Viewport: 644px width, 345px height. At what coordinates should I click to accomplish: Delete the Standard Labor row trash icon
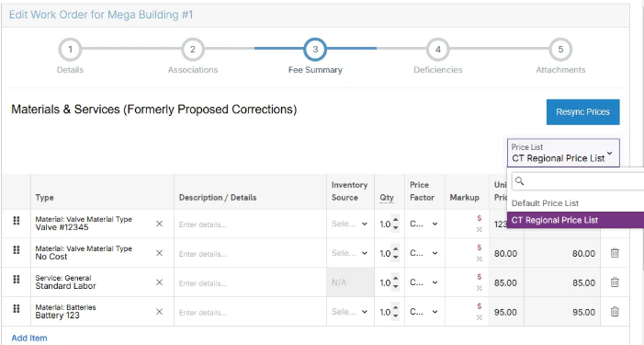coord(615,282)
